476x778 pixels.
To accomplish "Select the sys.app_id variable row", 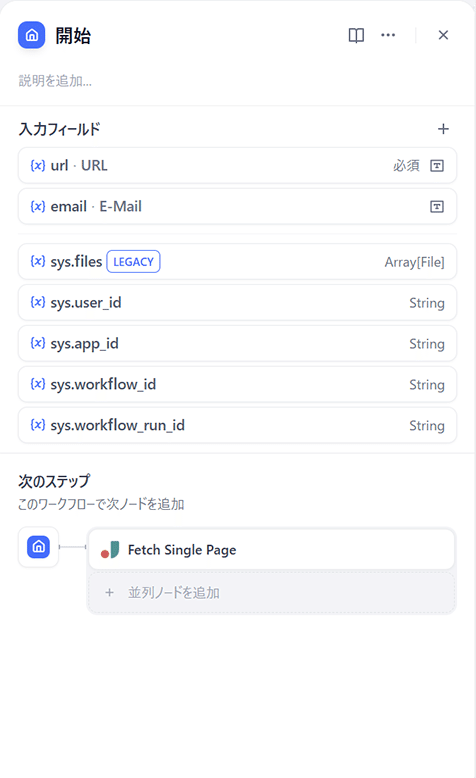I will (237, 343).
